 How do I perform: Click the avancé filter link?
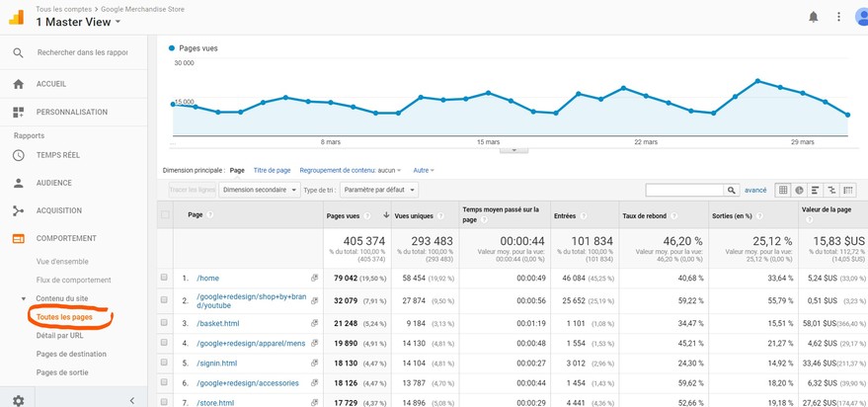pyautogui.click(x=755, y=190)
